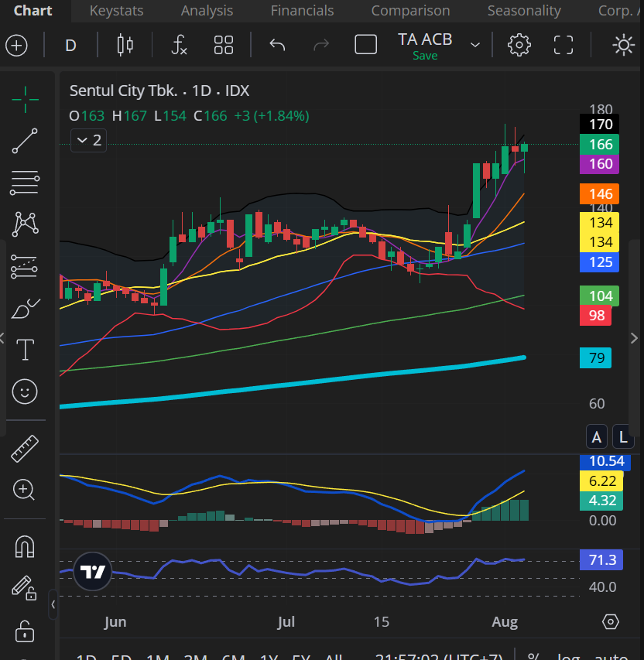The height and width of the screenshot is (660, 644).
Task: Switch to the Keystats tab
Action: pos(116,11)
